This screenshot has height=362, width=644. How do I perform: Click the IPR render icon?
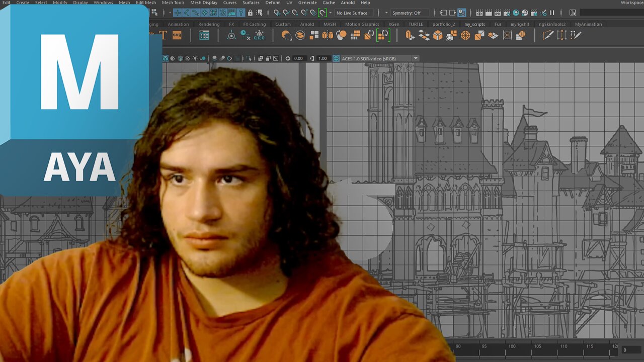pos(498,13)
